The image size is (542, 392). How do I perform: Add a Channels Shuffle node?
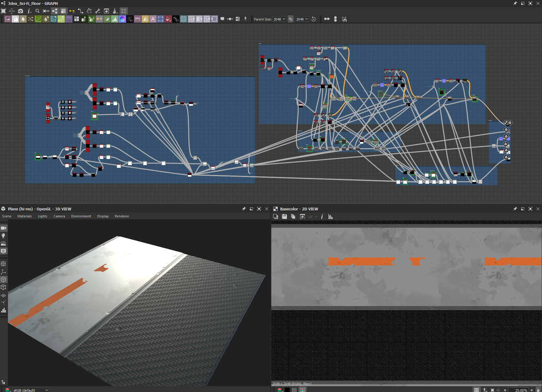point(31,19)
